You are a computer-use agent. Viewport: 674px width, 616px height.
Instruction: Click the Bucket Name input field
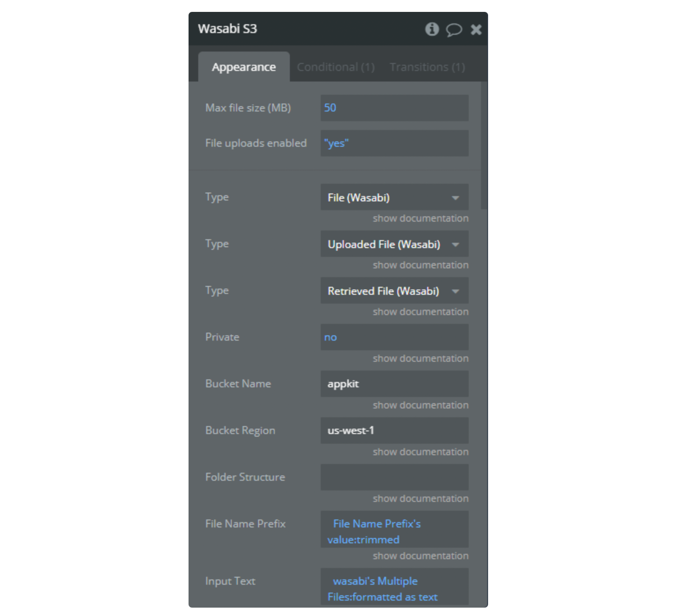394,384
